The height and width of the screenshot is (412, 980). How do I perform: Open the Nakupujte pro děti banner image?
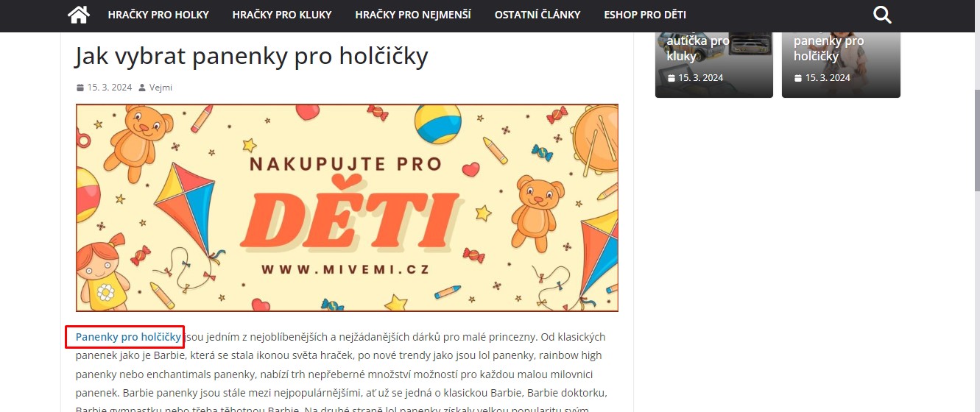pos(347,207)
